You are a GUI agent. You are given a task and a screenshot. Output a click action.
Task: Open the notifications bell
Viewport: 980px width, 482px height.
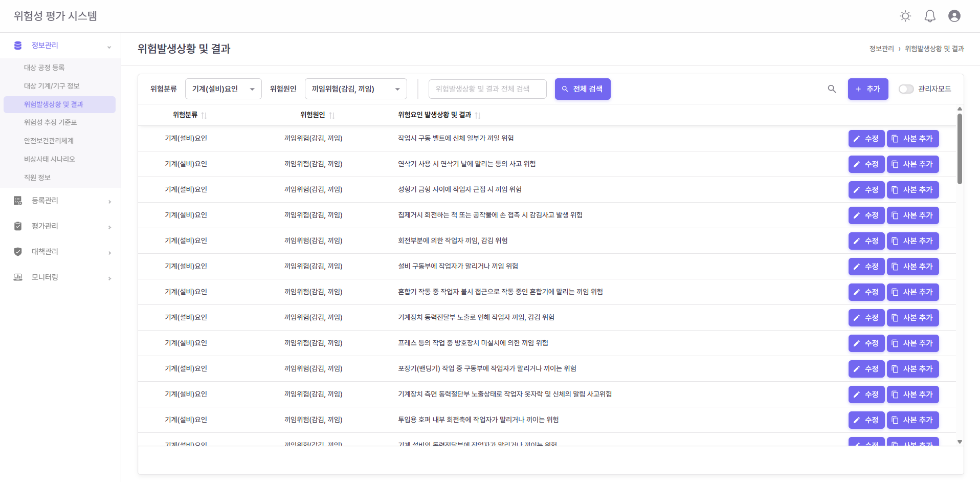(x=930, y=16)
